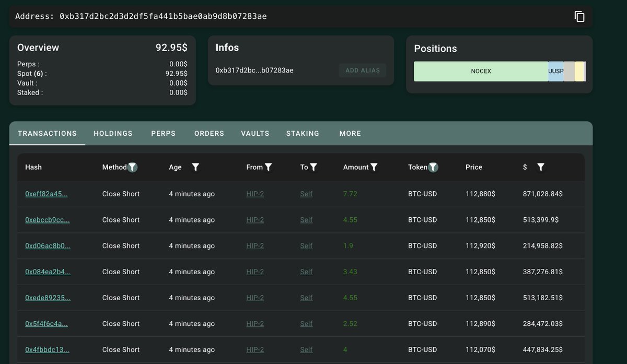Open the dollar value column filter
This screenshot has height=364, width=627.
tap(541, 167)
